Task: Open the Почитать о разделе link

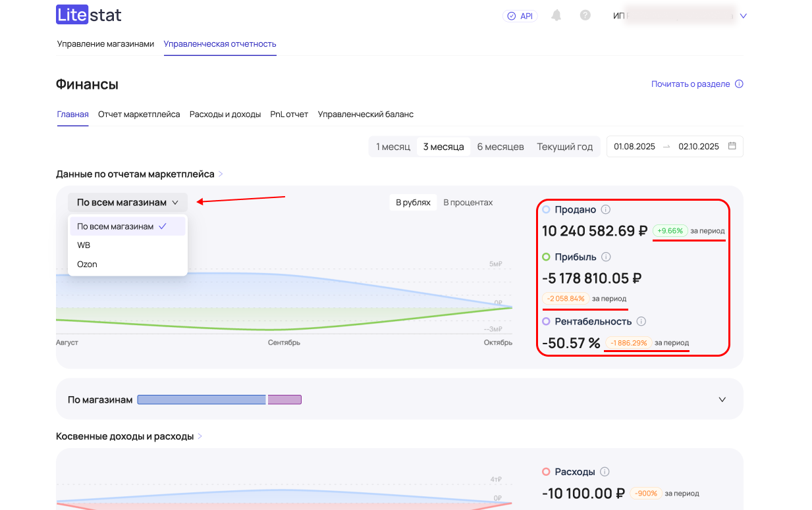Action: 690,84
